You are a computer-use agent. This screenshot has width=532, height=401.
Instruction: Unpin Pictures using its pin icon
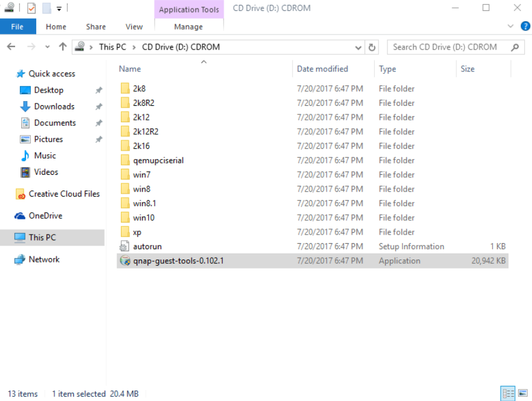(x=99, y=139)
